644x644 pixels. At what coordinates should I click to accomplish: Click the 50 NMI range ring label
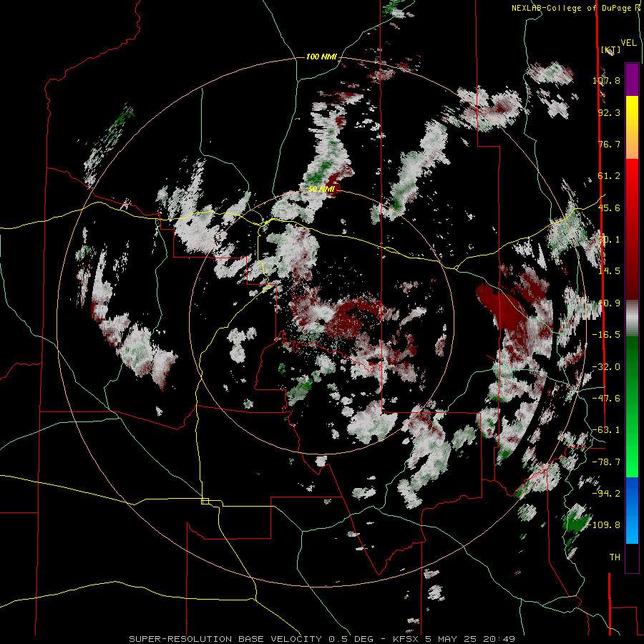tap(321, 190)
